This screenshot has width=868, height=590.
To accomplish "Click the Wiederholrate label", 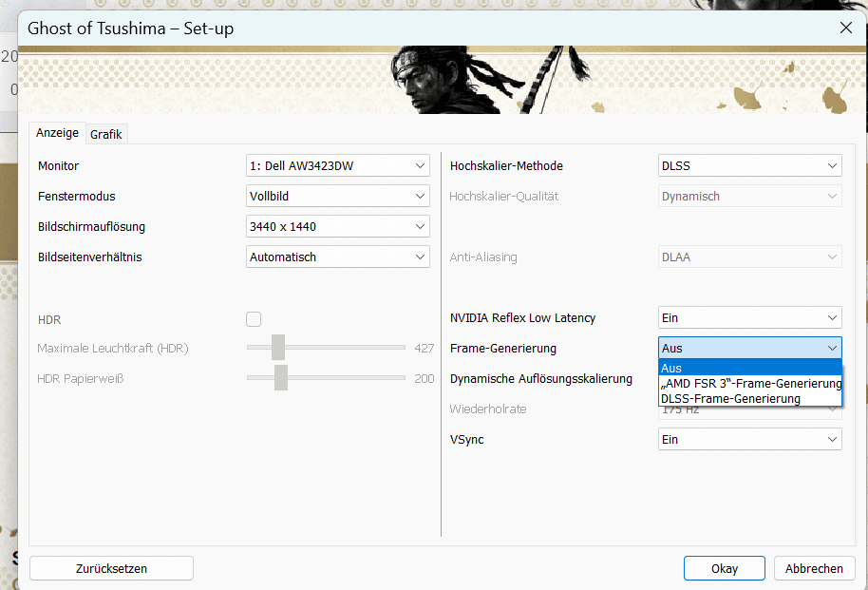I will 488,409.
